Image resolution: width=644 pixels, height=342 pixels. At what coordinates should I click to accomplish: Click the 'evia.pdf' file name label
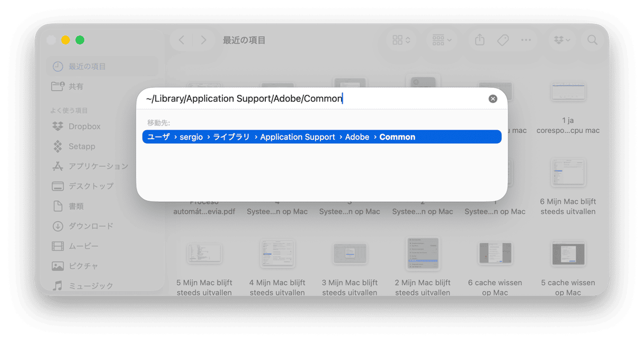[x=204, y=212]
